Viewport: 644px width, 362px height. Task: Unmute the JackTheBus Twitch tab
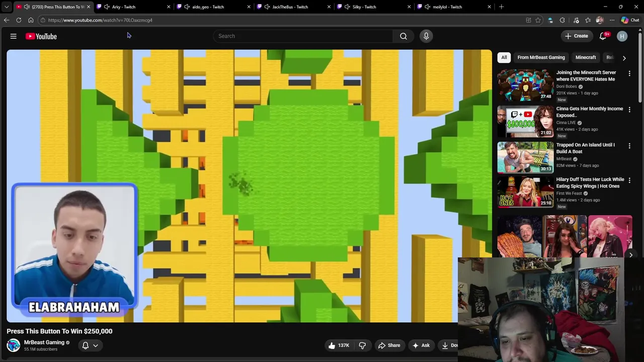(267, 7)
